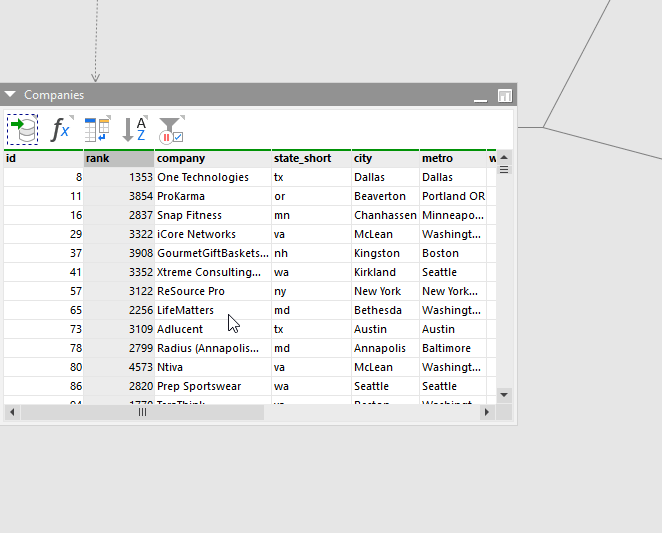This screenshot has width=662, height=533.
Task: Click the city cell Chanhassen
Action: pos(385,215)
